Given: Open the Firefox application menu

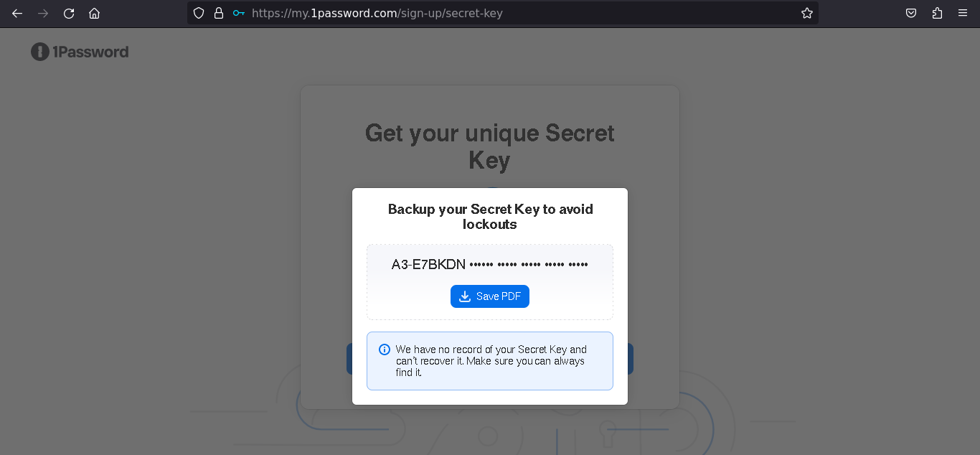Looking at the screenshot, I should click(963, 13).
